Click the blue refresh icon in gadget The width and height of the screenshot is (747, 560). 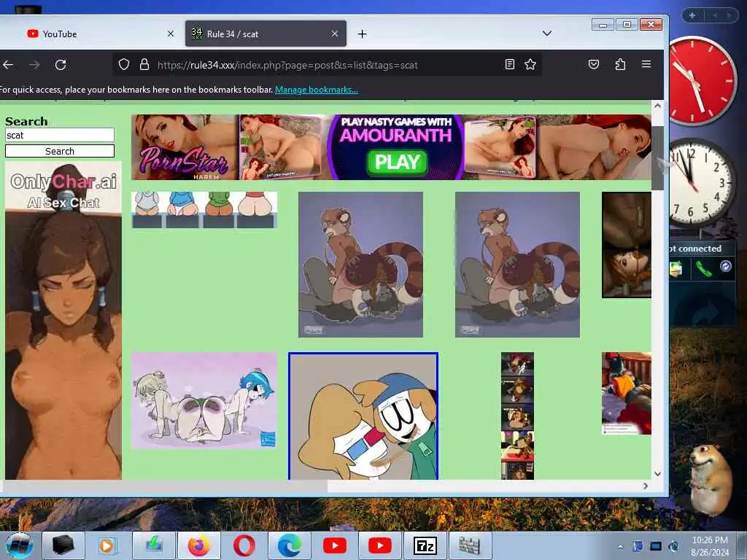pyautogui.click(x=726, y=266)
